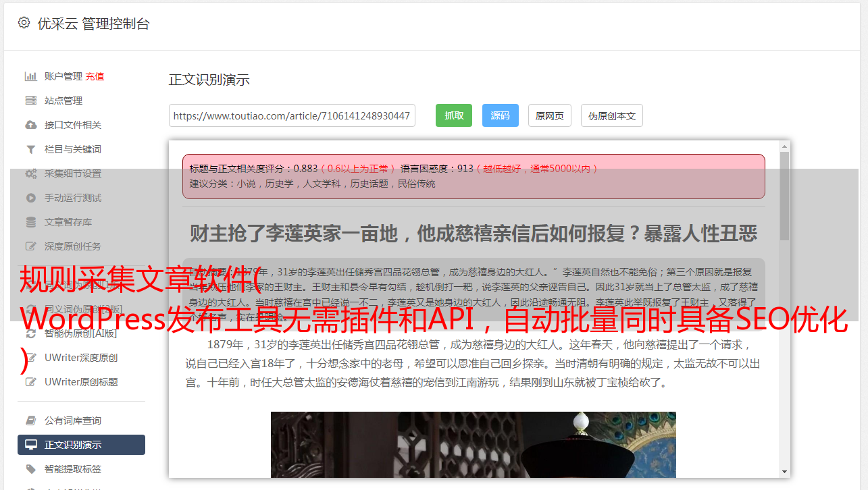Click the green 抓取 button

[x=454, y=115]
